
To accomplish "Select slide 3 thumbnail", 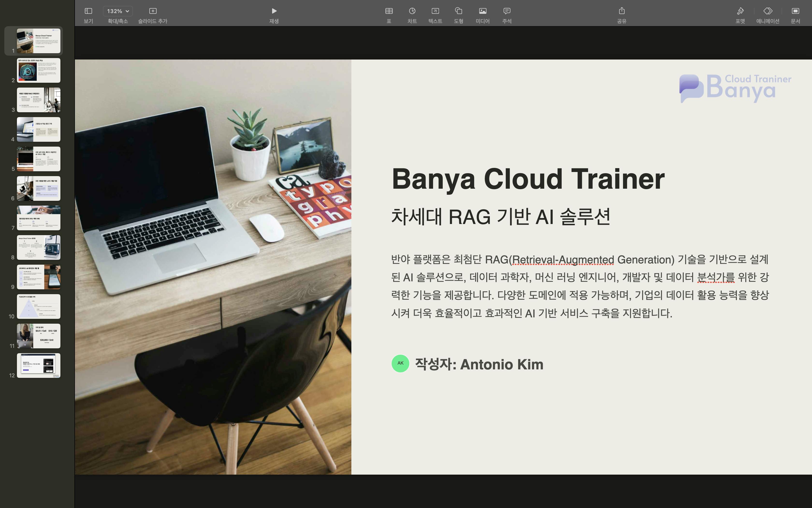I will pos(39,100).
